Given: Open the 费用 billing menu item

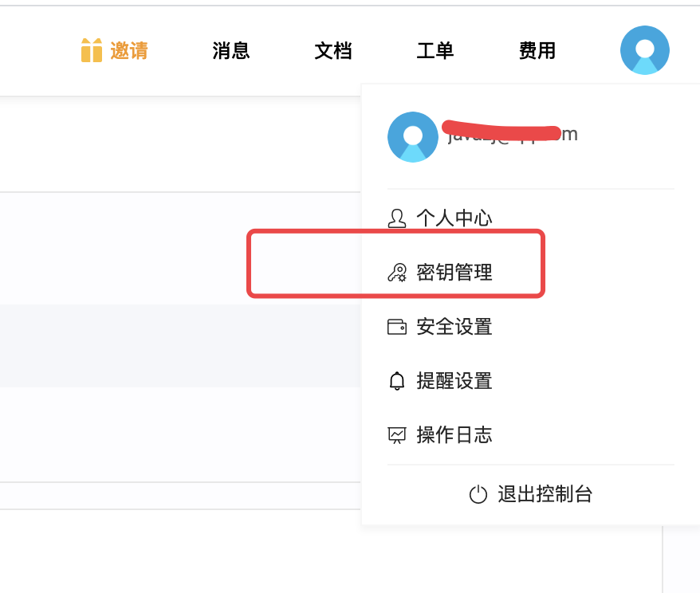Looking at the screenshot, I should [x=537, y=51].
